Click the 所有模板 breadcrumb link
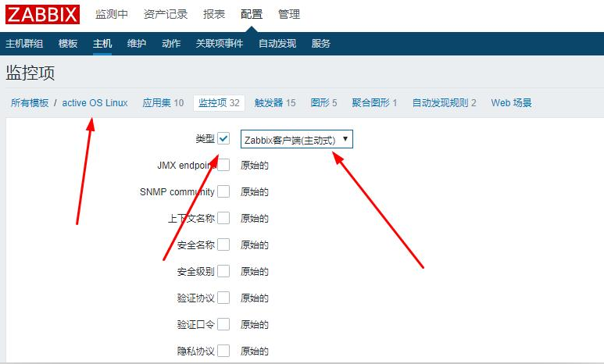The width and height of the screenshot is (604, 364). coord(30,103)
